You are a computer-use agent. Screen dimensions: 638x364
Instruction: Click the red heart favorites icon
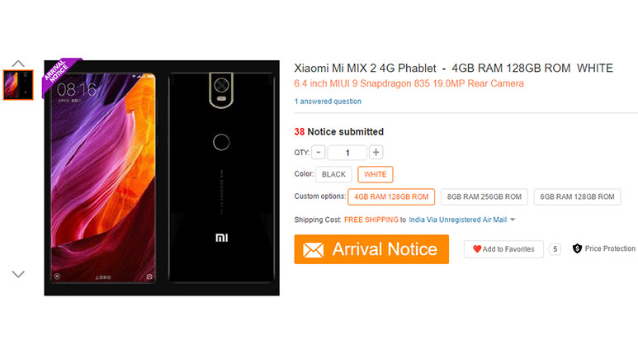477,249
